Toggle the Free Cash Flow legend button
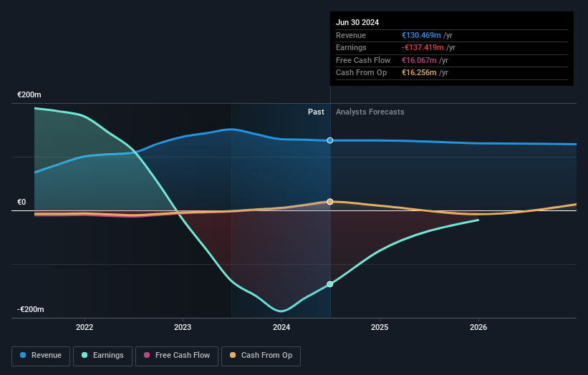 177,356
